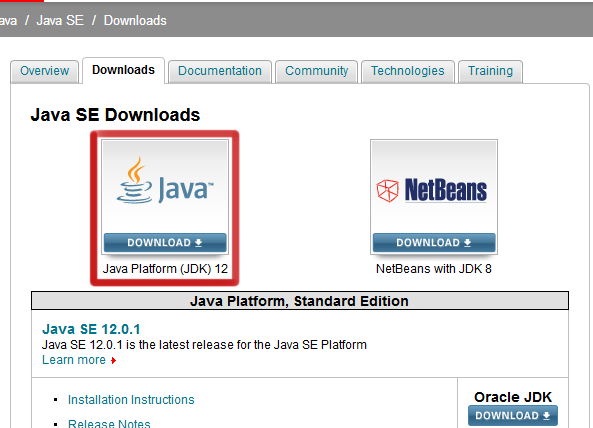Click the Downloads breadcrumb link
The height and width of the screenshot is (428, 593).
(x=135, y=20)
